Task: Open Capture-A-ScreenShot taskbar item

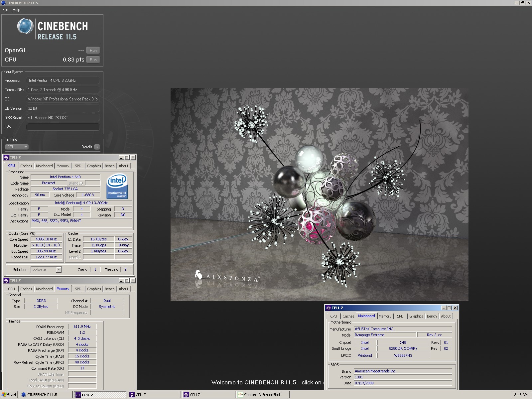Action: [x=263, y=395]
